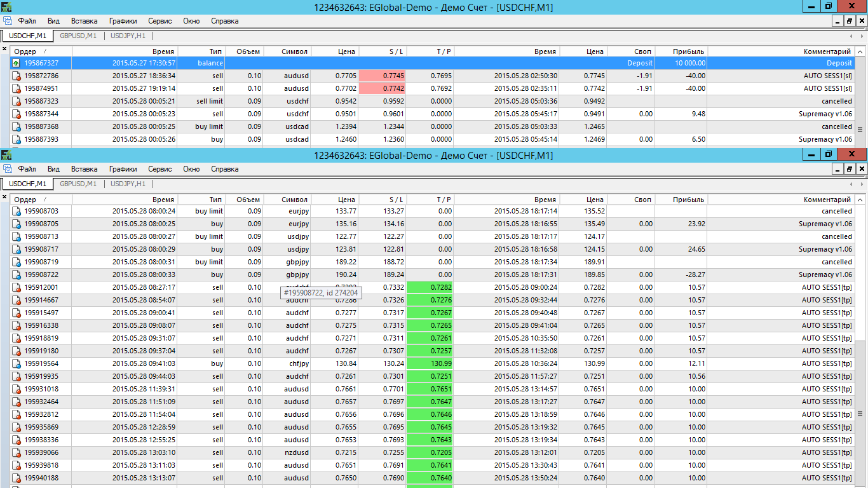The width and height of the screenshot is (868, 488).
Task: Sort by Символ column in front window
Action: [287, 200]
